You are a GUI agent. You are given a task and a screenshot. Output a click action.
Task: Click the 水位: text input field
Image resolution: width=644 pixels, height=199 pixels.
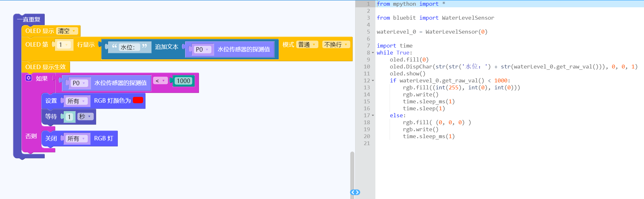tap(128, 48)
